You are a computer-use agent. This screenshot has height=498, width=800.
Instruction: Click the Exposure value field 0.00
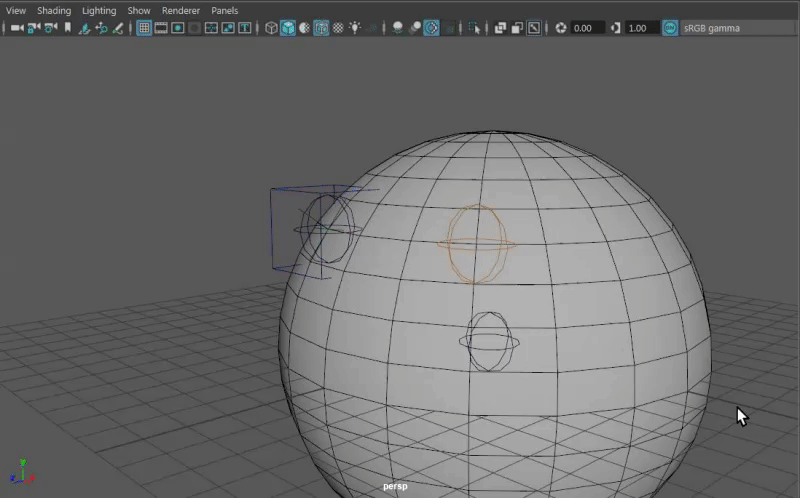point(587,28)
